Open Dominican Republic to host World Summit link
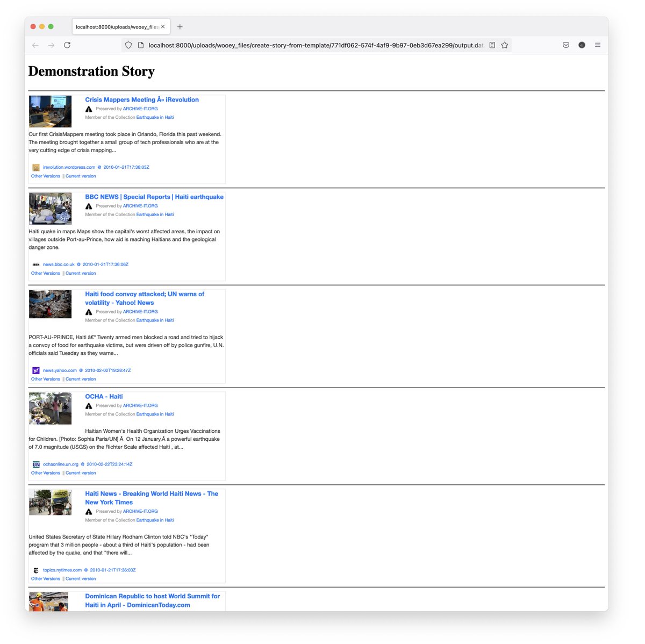The width and height of the screenshot is (645, 644). point(153,600)
